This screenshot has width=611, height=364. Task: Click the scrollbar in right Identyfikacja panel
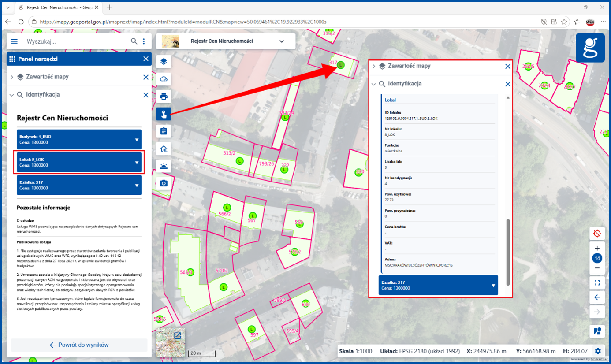[x=507, y=252]
